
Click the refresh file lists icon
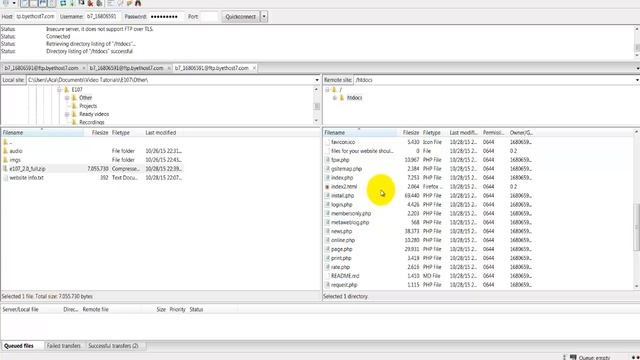point(63,3)
